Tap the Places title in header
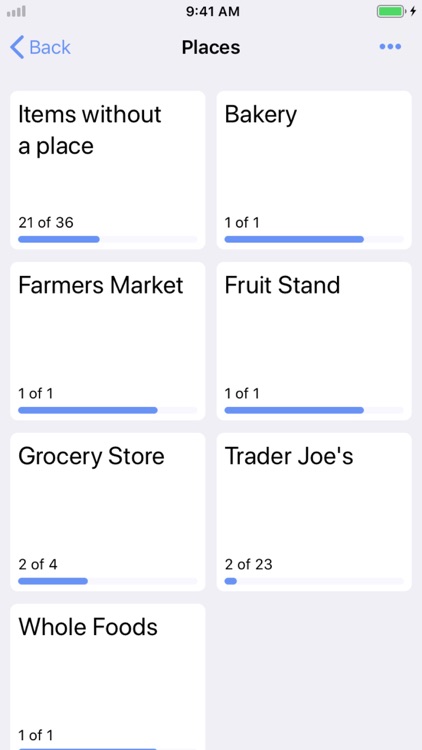Screen dimensions: 422x750 [x=211, y=47]
